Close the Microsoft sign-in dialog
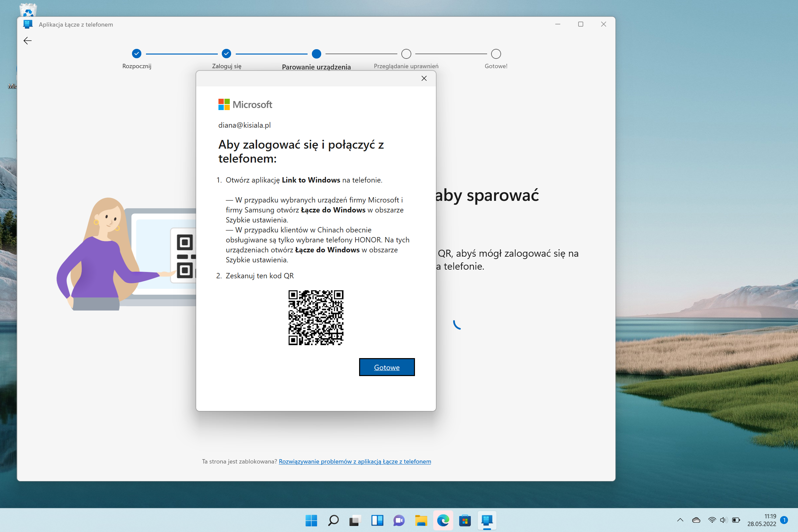798x532 pixels. 424,78
